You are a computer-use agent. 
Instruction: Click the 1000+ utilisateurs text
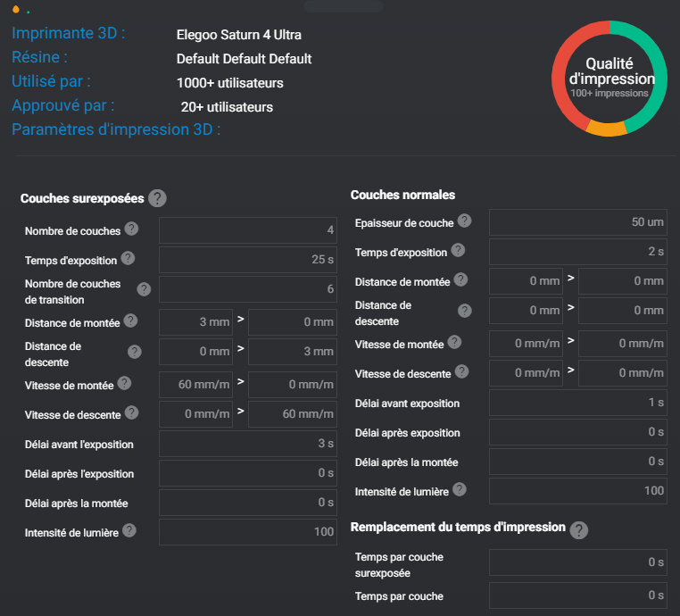[230, 83]
